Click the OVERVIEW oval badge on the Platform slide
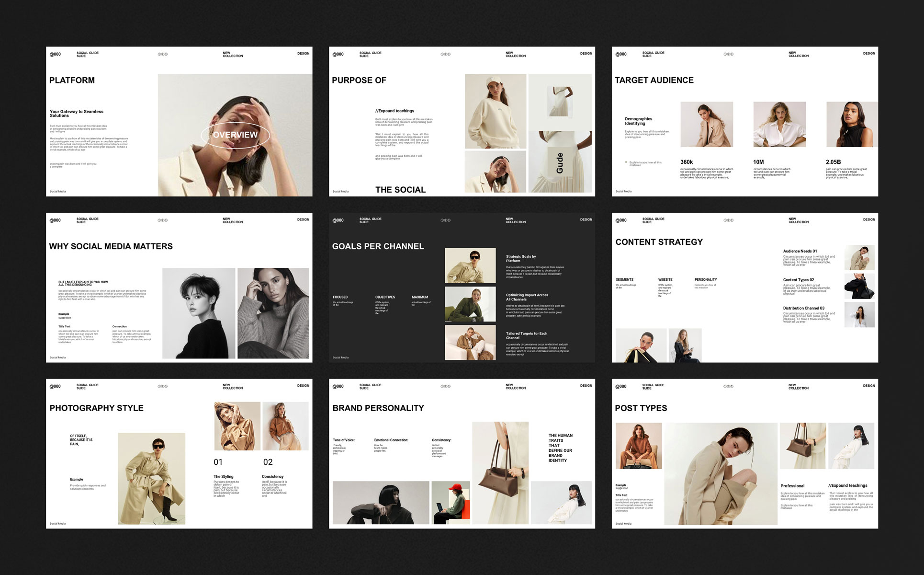924x575 pixels. tap(235, 135)
